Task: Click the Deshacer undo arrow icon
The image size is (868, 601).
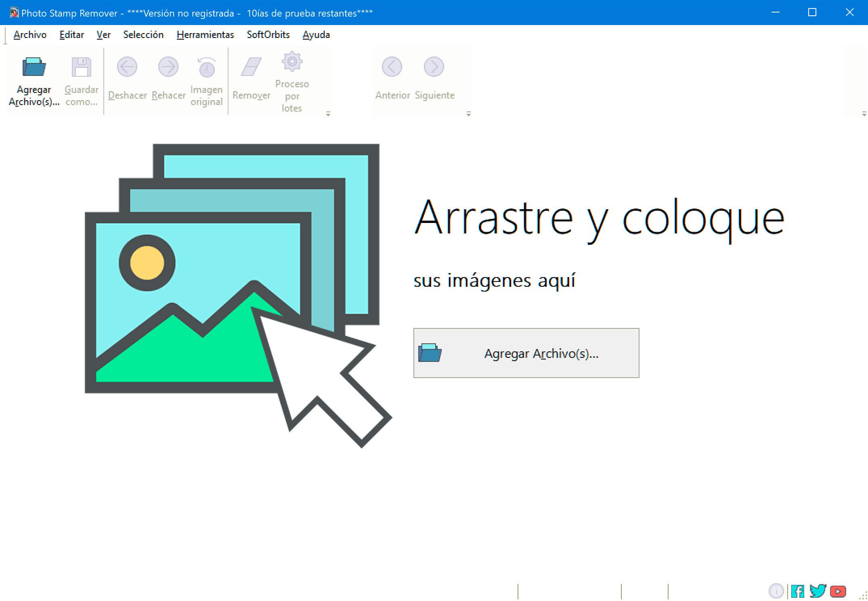Action: click(x=127, y=67)
